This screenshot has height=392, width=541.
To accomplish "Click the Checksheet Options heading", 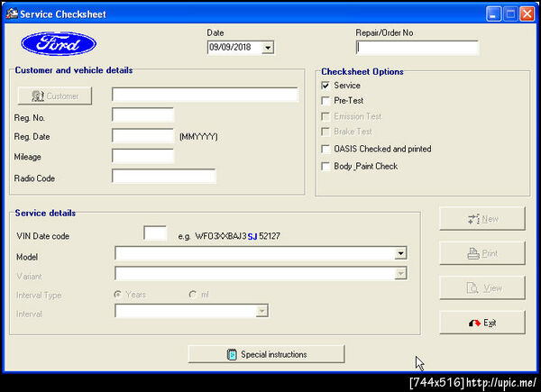I will pos(362,72).
